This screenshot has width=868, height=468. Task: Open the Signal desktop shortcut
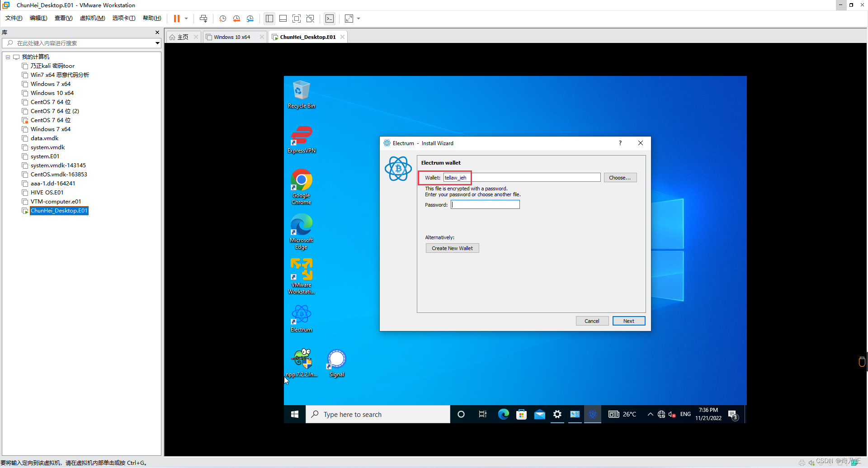click(337, 364)
